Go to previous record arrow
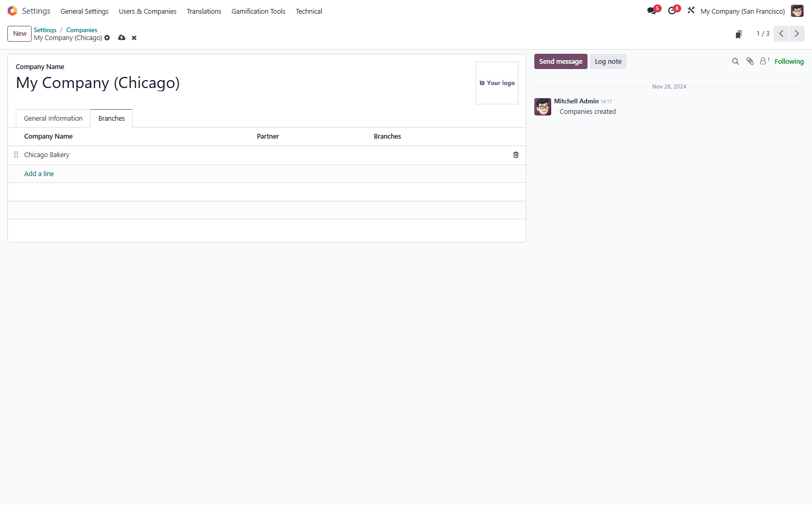This screenshot has width=812, height=505. [x=781, y=34]
